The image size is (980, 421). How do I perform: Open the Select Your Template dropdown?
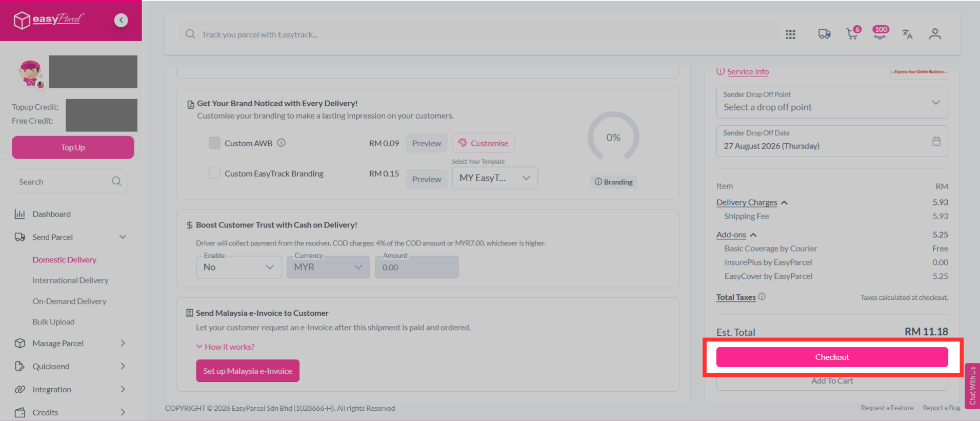pos(495,178)
